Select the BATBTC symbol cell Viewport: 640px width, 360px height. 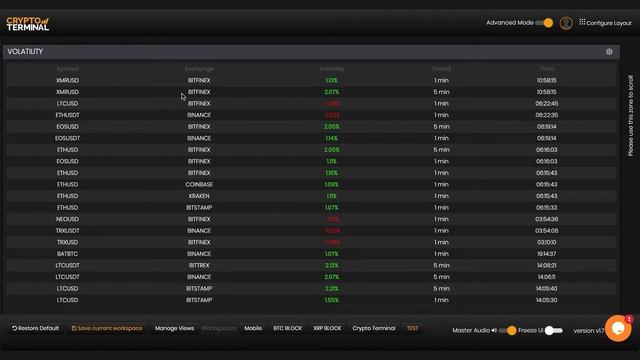click(x=67, y=254)
